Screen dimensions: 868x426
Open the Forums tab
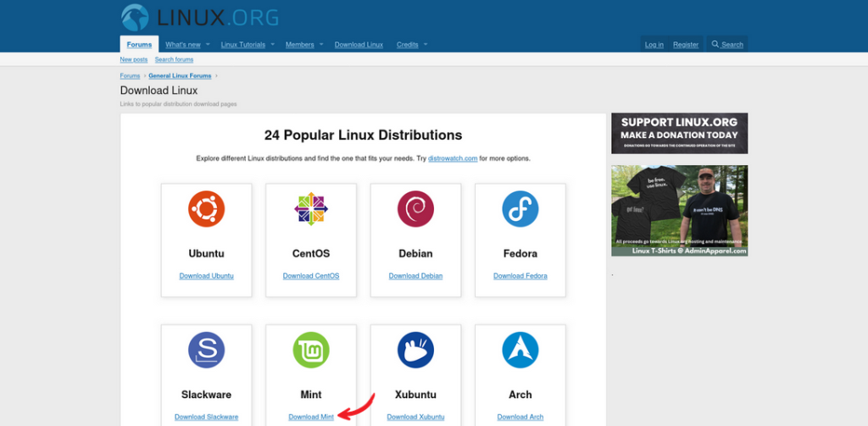139,45
